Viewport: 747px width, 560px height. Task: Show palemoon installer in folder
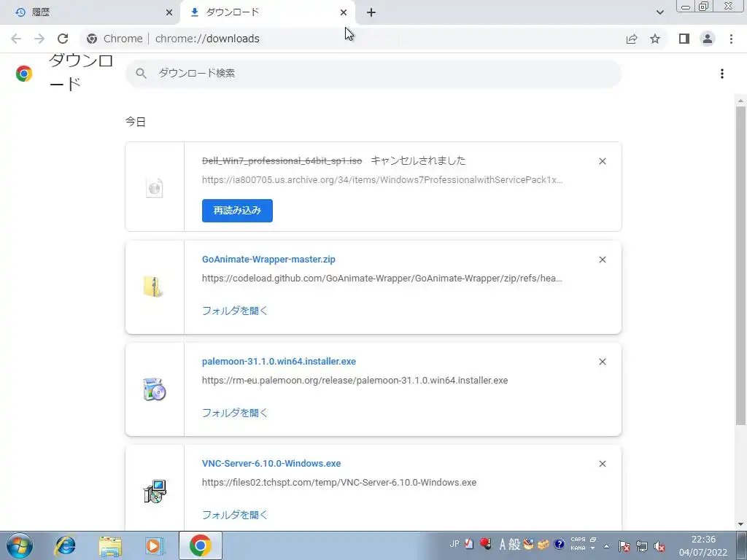(234, 413)
